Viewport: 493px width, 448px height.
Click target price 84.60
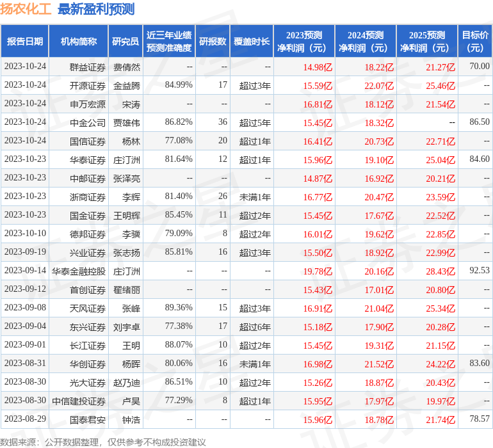[480, 159]
